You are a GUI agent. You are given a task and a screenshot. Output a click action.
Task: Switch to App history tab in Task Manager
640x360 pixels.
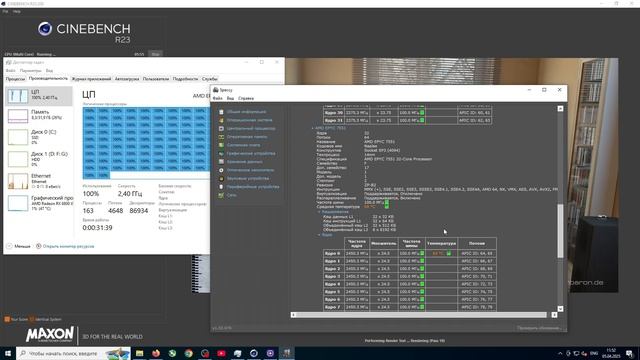coord(91,79)
